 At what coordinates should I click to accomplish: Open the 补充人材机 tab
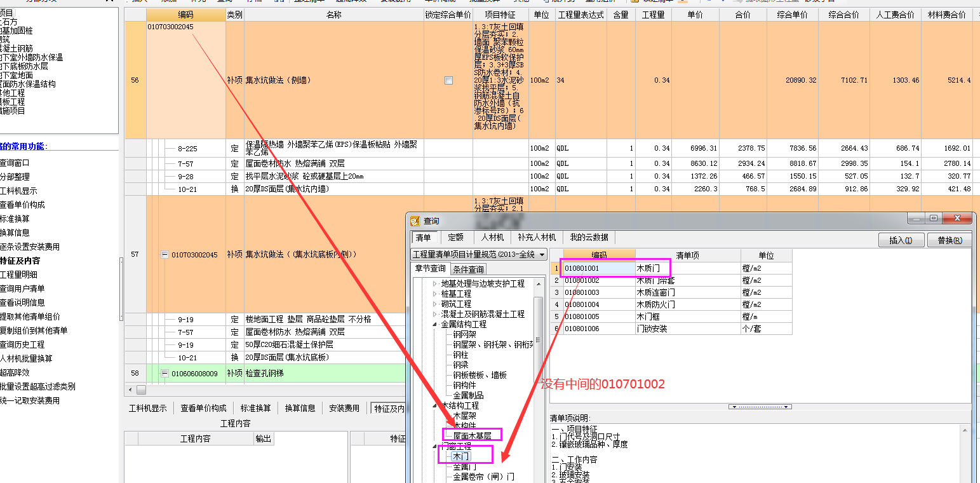coord(537,237)
